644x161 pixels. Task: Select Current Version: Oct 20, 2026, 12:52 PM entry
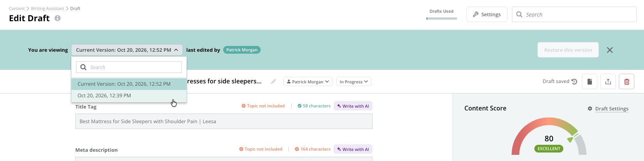tap(129, 84)
